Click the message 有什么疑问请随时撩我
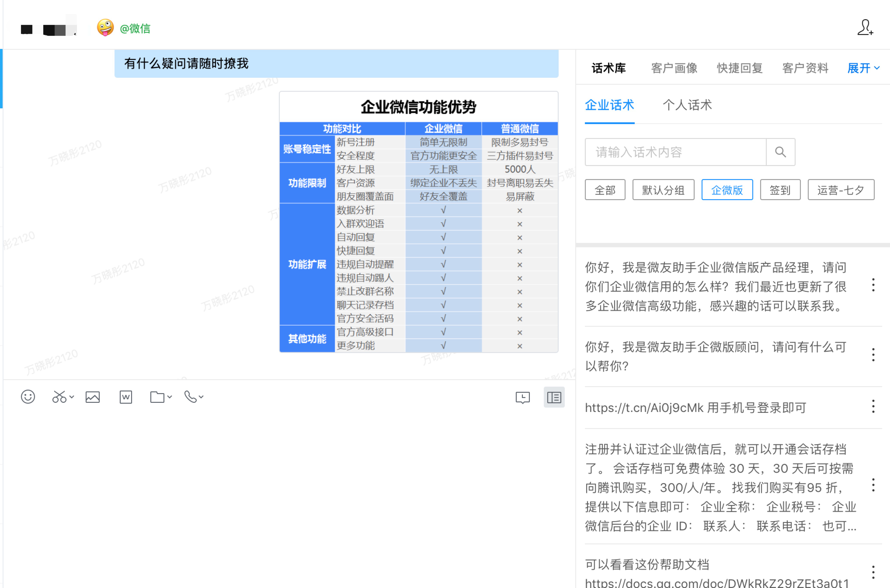The height and width of the screenshot is (588, 890). pyautogui.click(x=337, y=64)
